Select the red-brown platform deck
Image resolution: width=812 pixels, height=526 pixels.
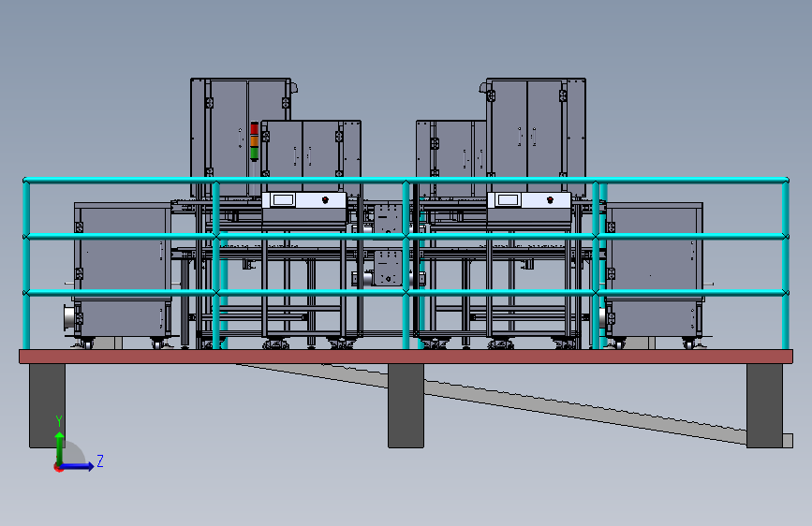[x=406, y=357]
